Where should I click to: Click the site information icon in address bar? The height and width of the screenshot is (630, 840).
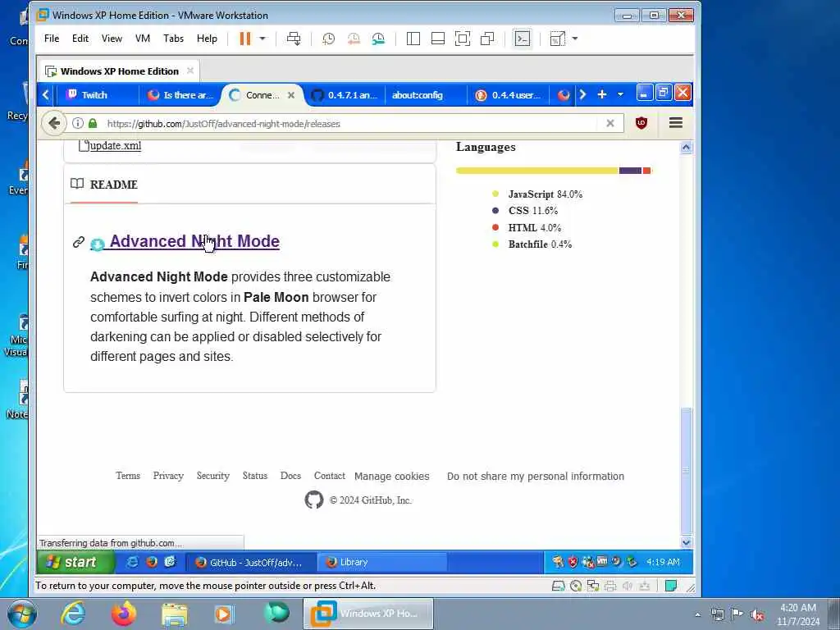point(78,123)
